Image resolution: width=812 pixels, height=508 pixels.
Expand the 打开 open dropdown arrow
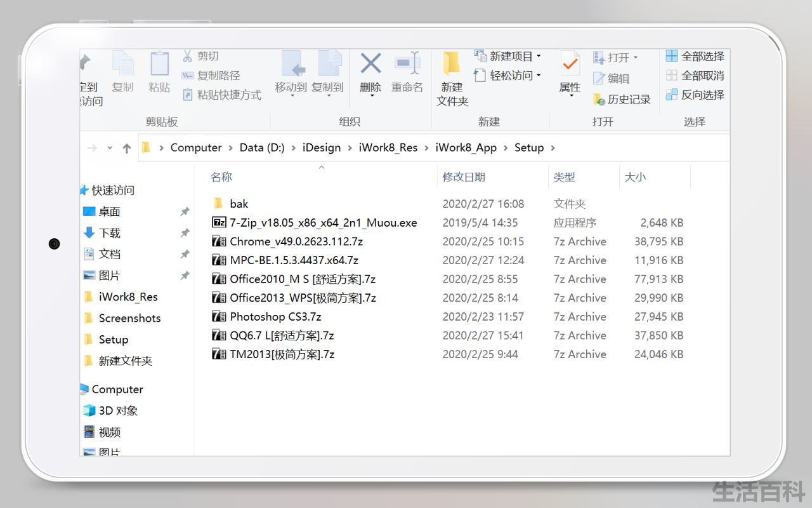point(636,57)
